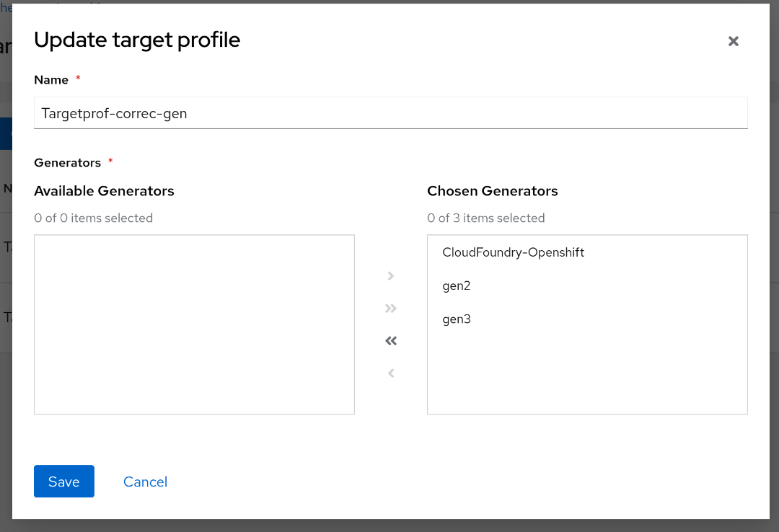Click the add all double right arrow

(391, 309)
